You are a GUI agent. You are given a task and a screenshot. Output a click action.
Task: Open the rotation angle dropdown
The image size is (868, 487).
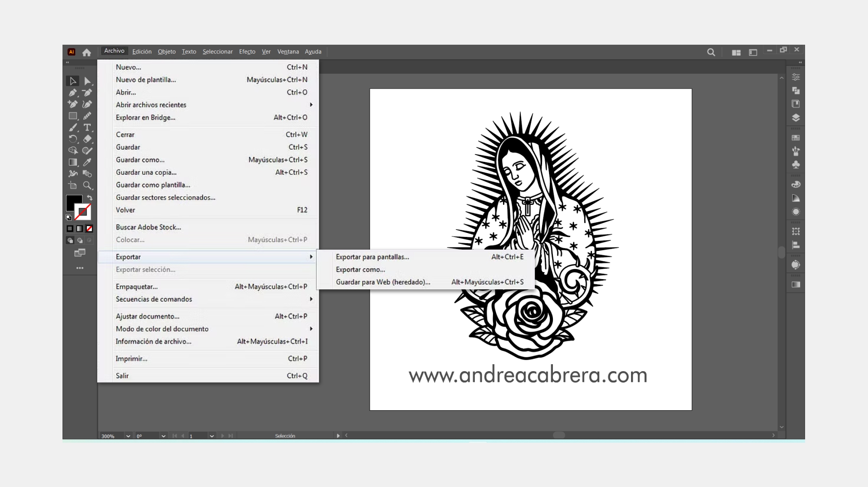click(x=163, y=436)
